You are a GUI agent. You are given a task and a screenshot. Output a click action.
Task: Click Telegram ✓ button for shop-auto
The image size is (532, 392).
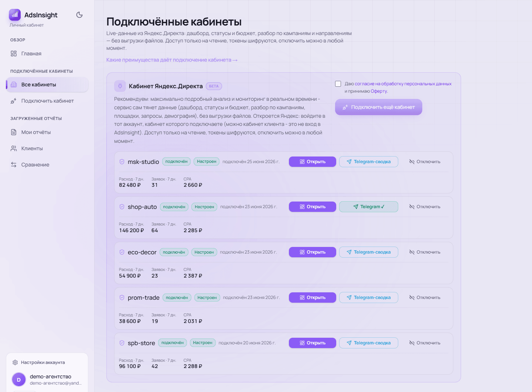(x=369, y=207)
